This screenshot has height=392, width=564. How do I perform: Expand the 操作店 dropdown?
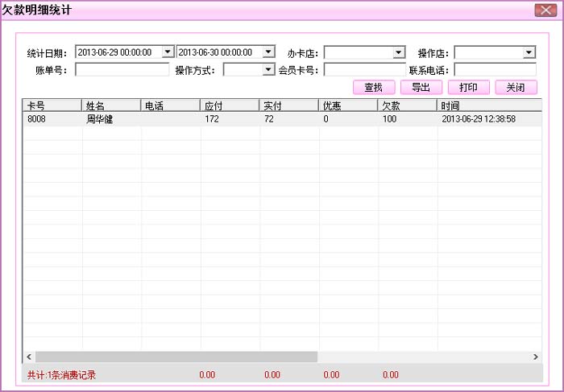coord(529,52)
